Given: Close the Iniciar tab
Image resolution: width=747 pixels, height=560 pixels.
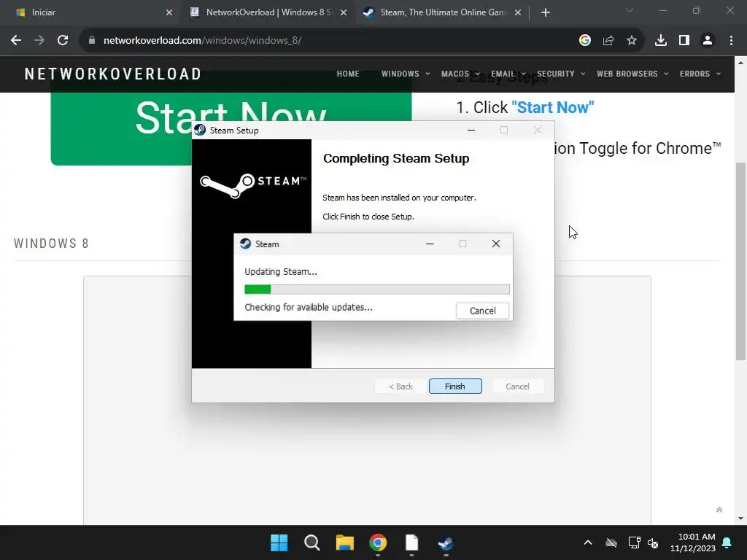Looking at the screenshot, I should [169, 12].
